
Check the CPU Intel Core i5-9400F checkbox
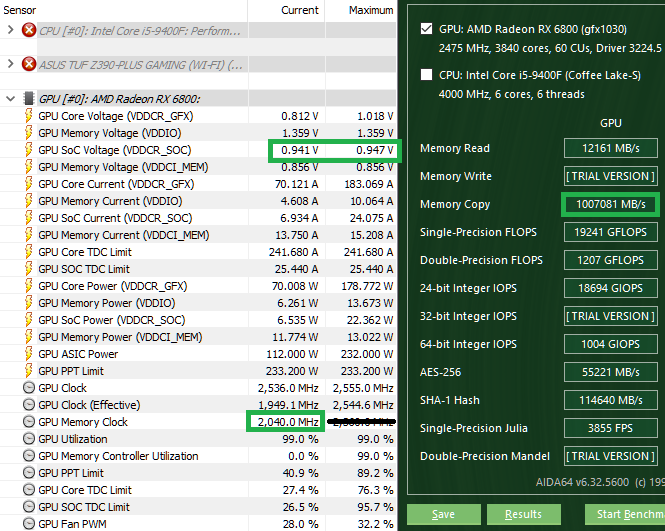click(426, 75)
